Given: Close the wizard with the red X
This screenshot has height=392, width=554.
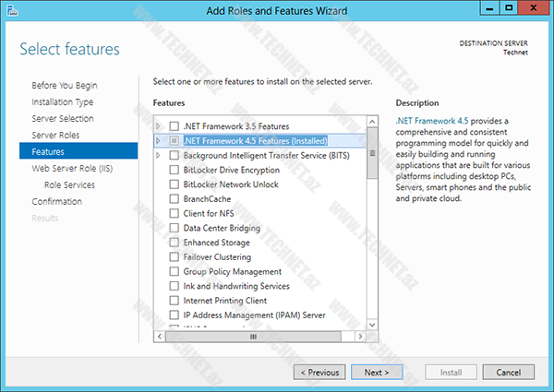Looking at the screenshot, I should click(537, 9).
